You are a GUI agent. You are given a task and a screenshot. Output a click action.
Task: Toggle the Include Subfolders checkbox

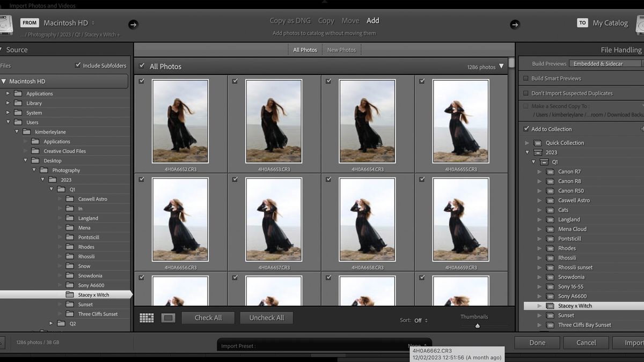(x=79, y=65)
